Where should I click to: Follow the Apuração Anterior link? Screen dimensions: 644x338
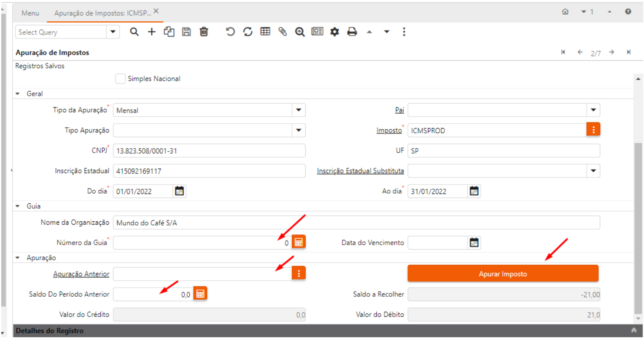click(81, 274)
